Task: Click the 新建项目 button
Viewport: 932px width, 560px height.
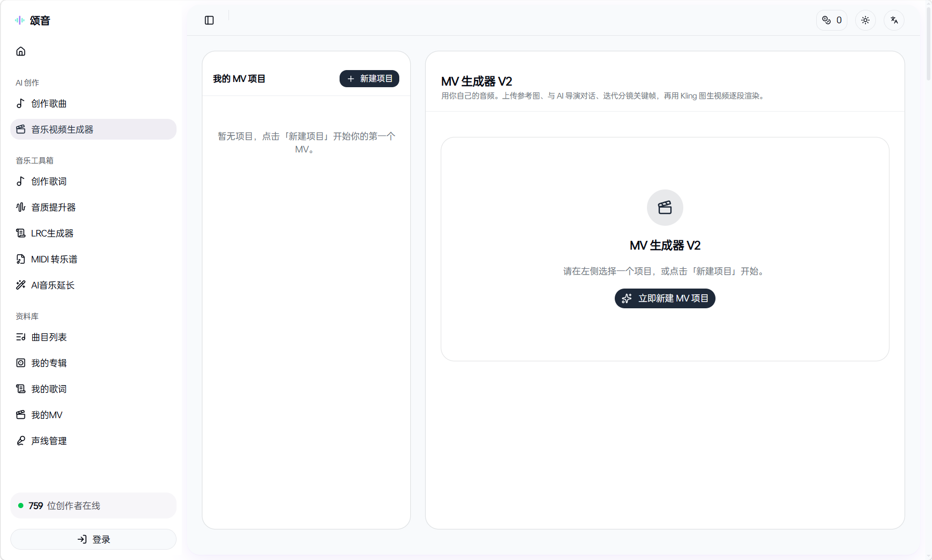Action: pos(369,78)
